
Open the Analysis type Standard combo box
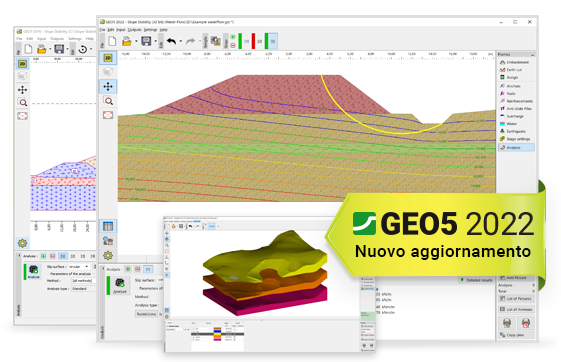click(84, 288)
